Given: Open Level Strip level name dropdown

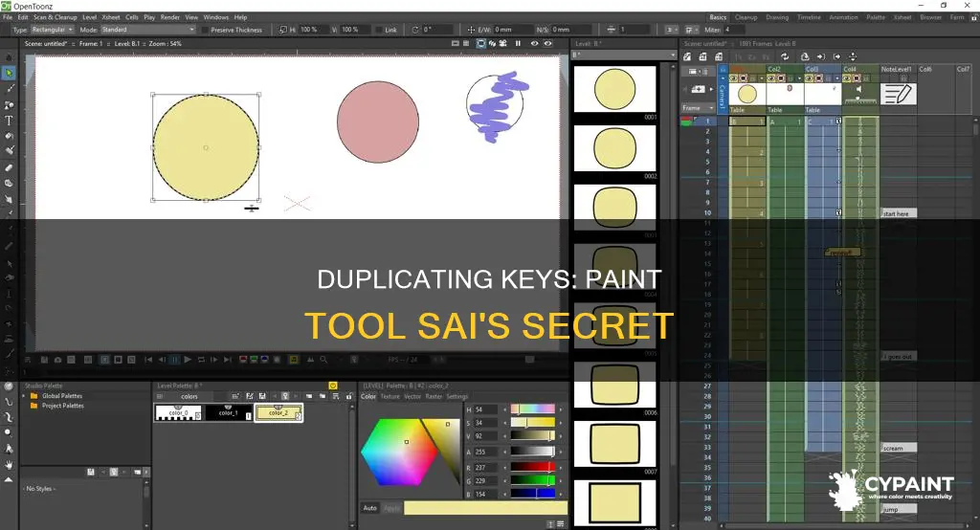Looking at the screenshot, I should coord(624,55).
